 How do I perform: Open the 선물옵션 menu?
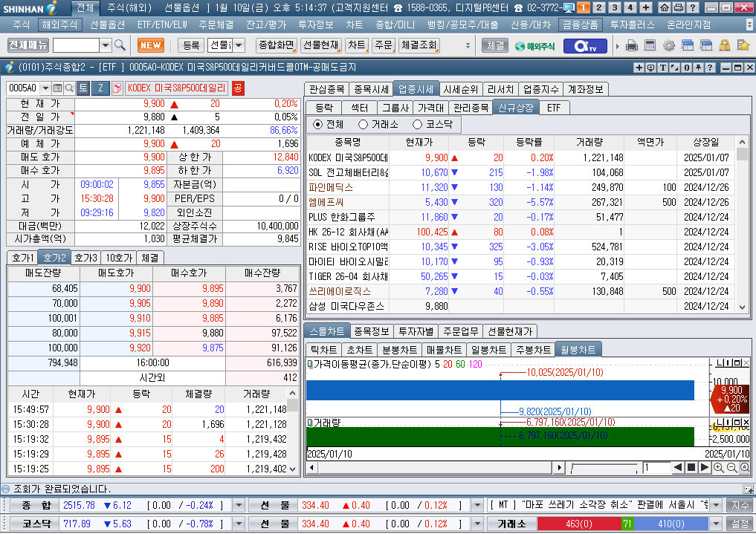(108, 25)
